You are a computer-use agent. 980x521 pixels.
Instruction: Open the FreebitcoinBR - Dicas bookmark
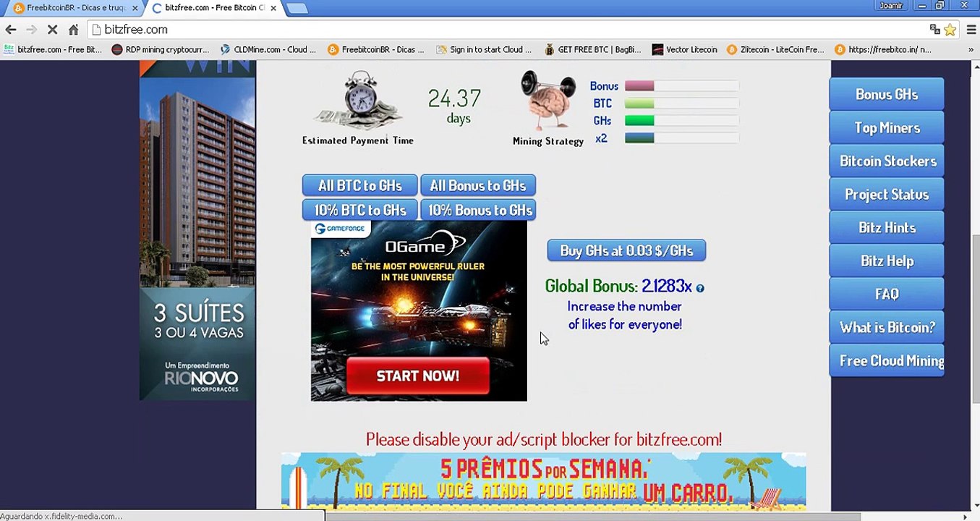[x=376, y=50]
